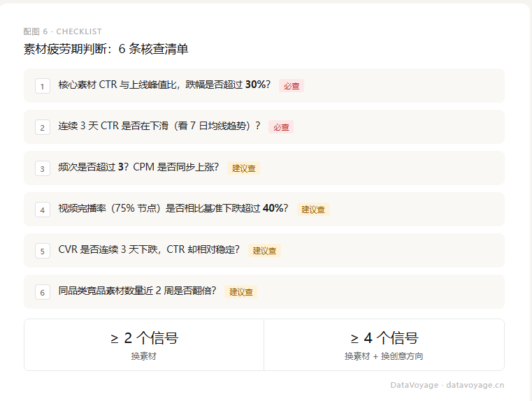The height and width of the screenshot is (401, 532).
Task: Click the number 3 badge
Action: pos(43,168)
